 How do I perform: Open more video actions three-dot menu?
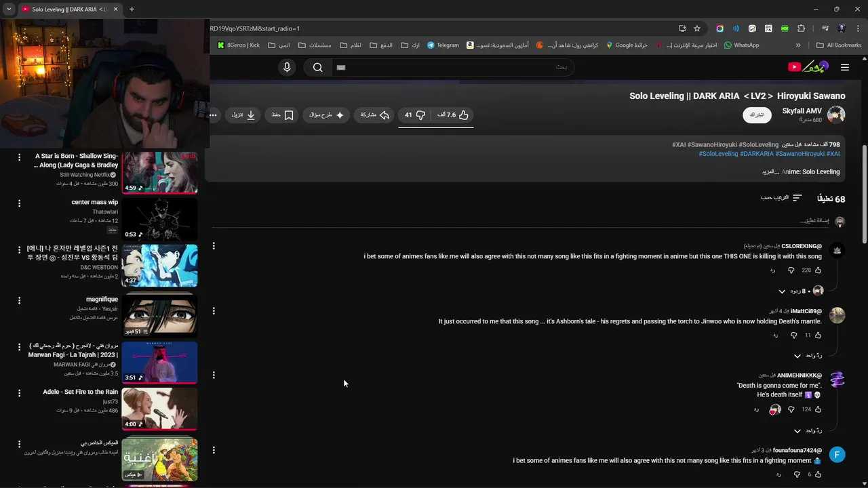click(x=214, y=115)
